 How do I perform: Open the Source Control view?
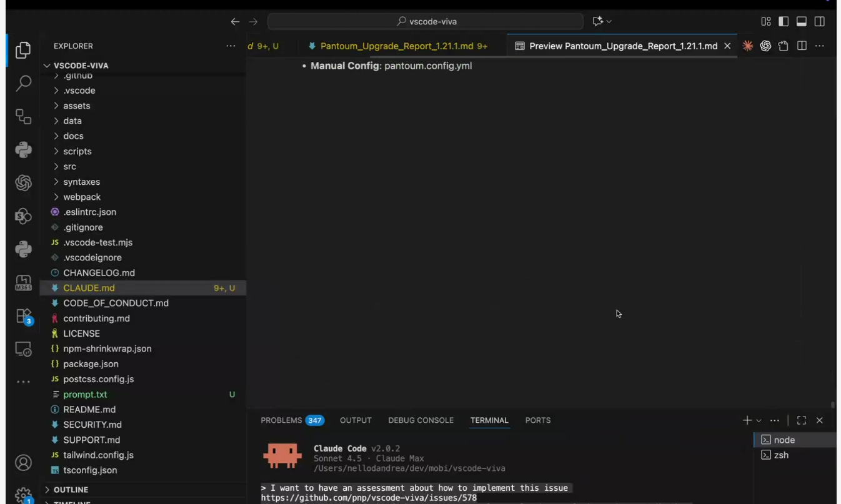23,117
